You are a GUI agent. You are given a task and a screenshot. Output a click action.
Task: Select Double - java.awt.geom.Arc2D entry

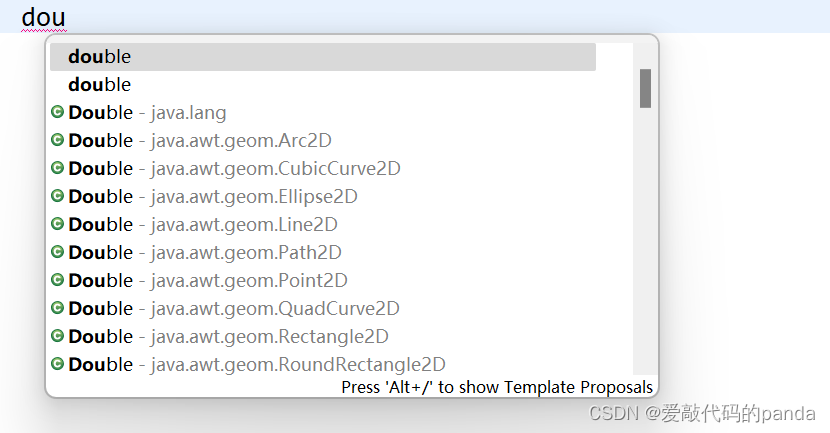[323, 140]
